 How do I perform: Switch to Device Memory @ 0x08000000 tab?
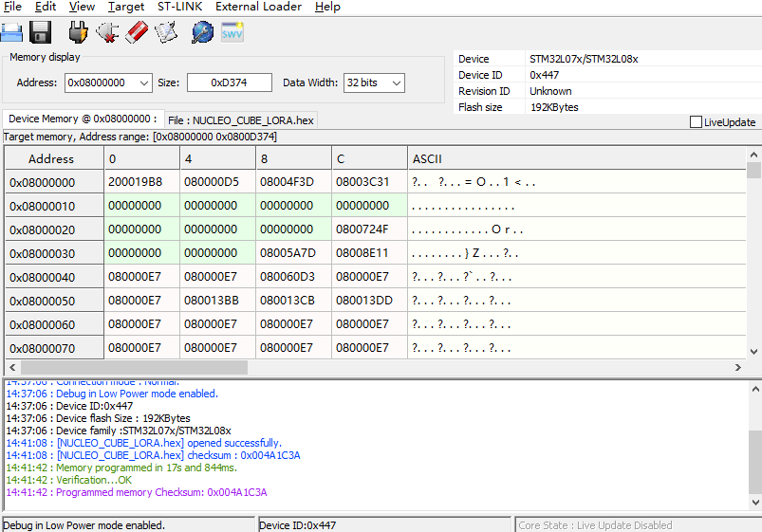pyautogui.click(x=84, y=119)
